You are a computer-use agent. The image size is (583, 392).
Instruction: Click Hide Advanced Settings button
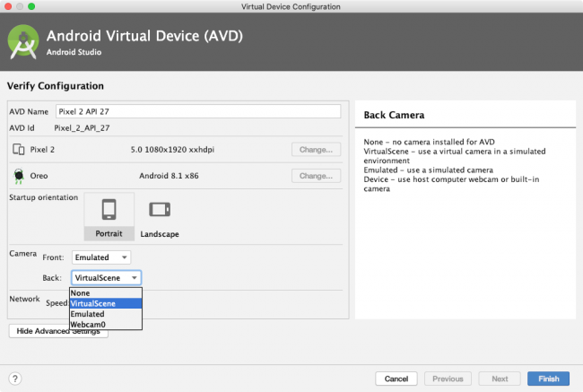(58, 332)
